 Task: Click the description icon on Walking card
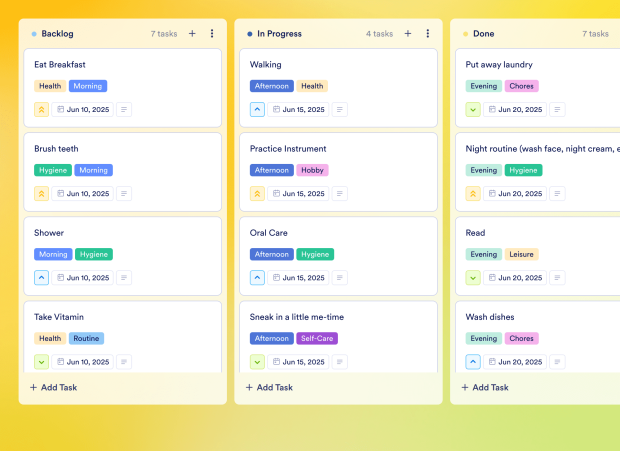click(340, 110)
